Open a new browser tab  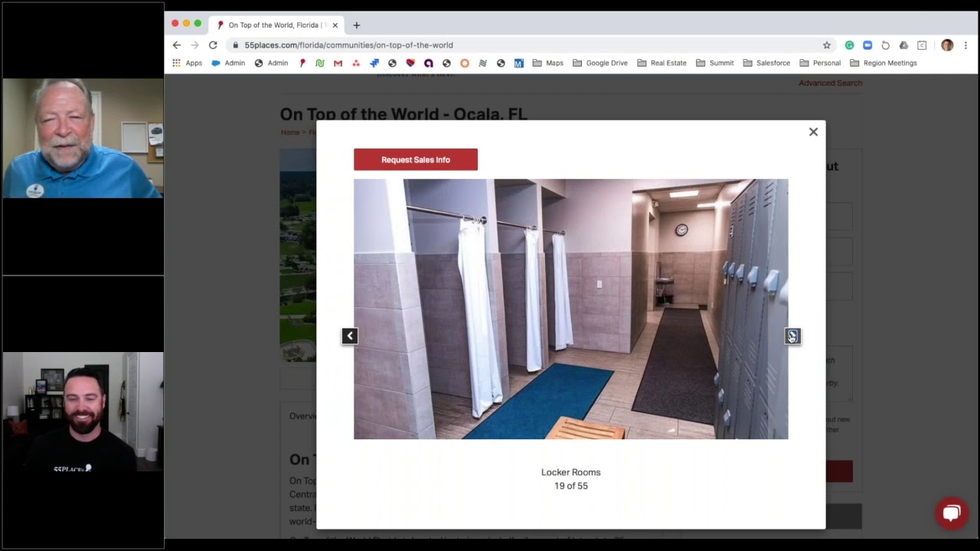tap(356, 25)
